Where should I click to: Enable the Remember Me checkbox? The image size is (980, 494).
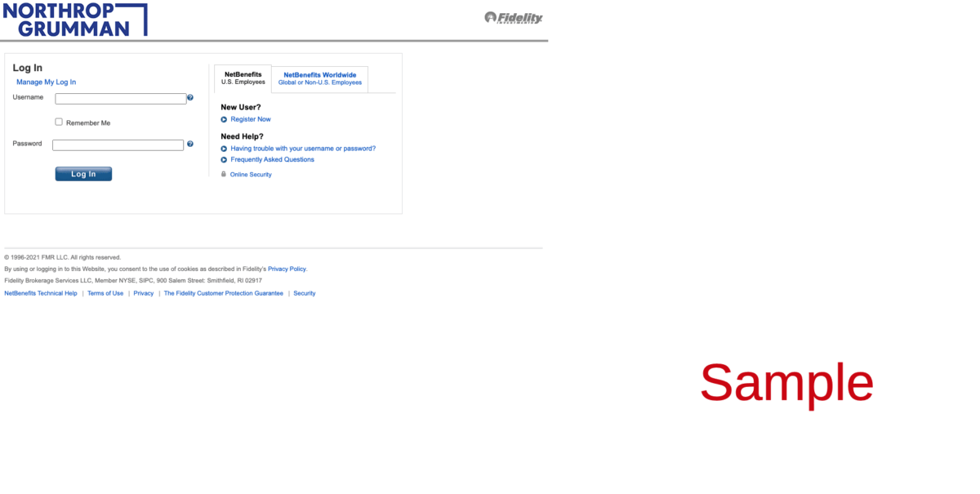59,122
